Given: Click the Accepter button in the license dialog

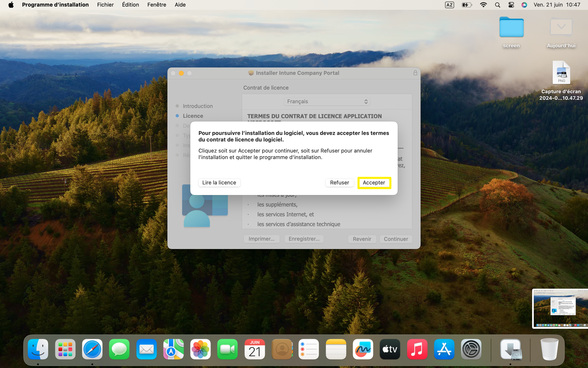Looking at the screenshot, I should point(374,183).
